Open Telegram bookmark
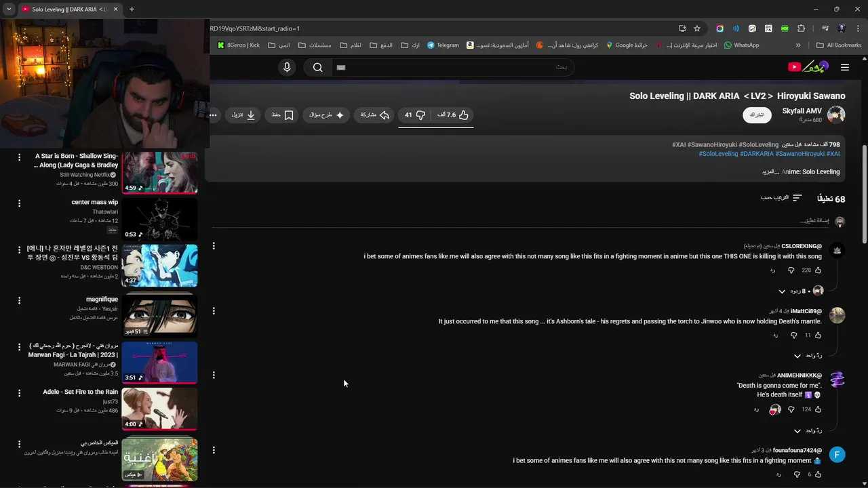The height and width of the screenshot is (488, 868). [x=443, y=45]
